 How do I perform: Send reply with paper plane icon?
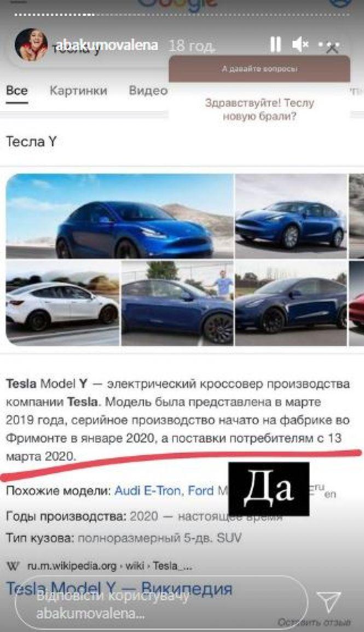pos(328,602)
